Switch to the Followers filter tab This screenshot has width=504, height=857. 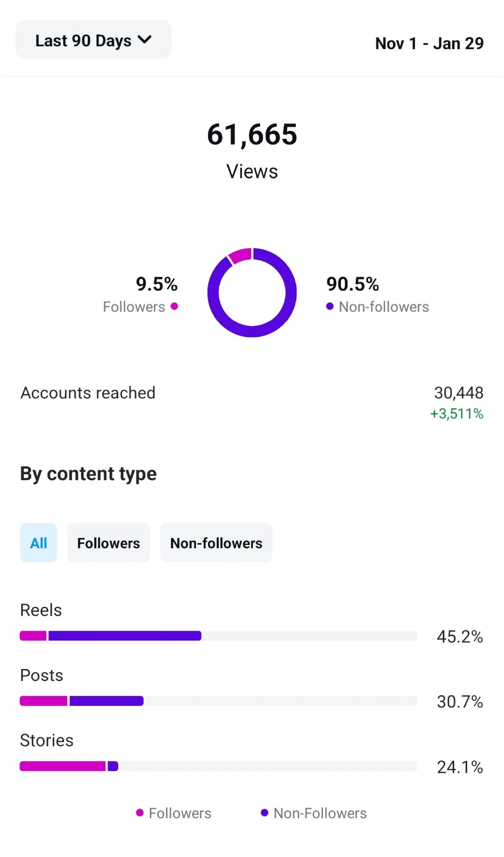108,543
